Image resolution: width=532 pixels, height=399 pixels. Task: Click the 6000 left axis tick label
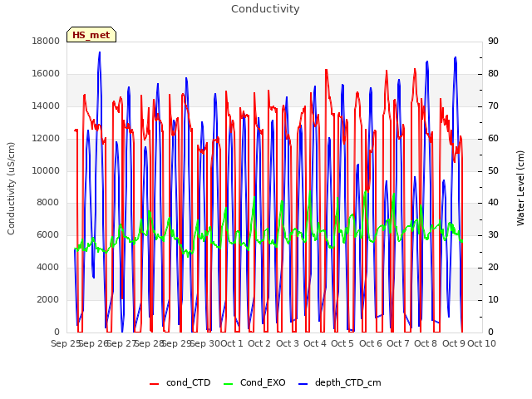click(x=47, y=234)
